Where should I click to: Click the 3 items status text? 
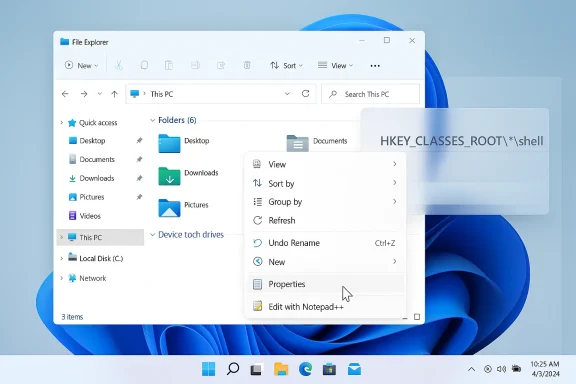click(x=72, y=317)
